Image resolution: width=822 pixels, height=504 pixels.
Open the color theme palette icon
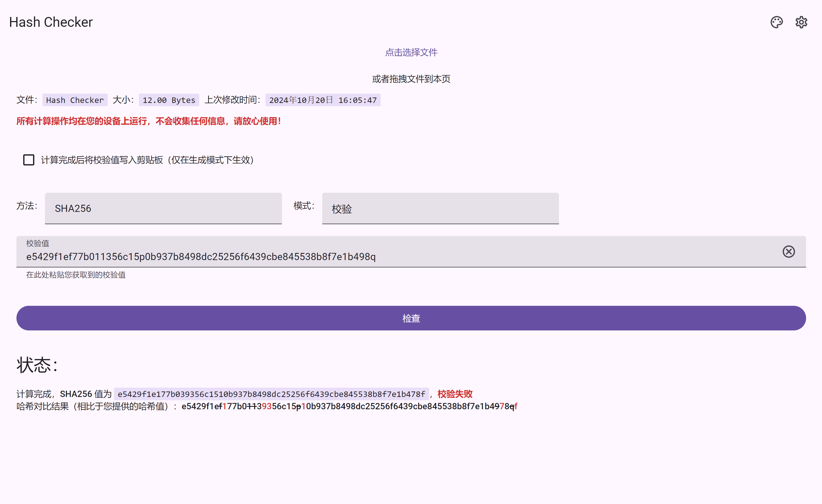point(776,22)
